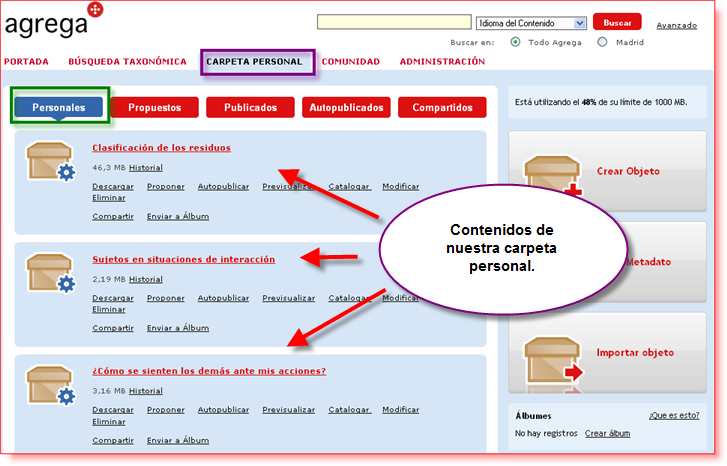Click Autopublicar for Clasificación de los residuos
Viewport: 727px width, 466px height.
[223, 187]
